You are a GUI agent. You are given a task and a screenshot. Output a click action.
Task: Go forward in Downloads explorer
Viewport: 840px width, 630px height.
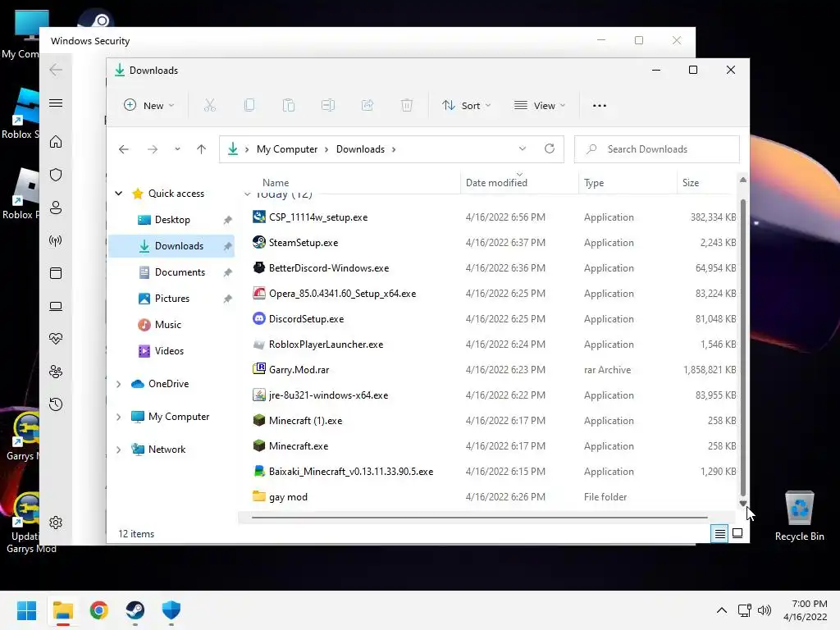tap(153, 149)
